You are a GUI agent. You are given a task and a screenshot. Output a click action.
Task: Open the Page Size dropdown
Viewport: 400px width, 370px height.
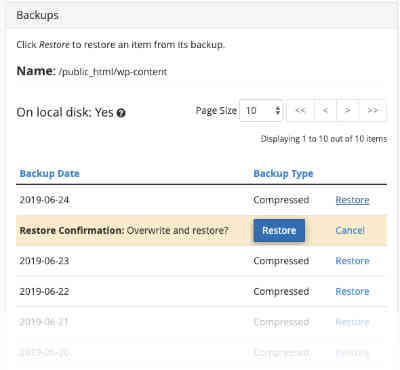coord(261,110)
